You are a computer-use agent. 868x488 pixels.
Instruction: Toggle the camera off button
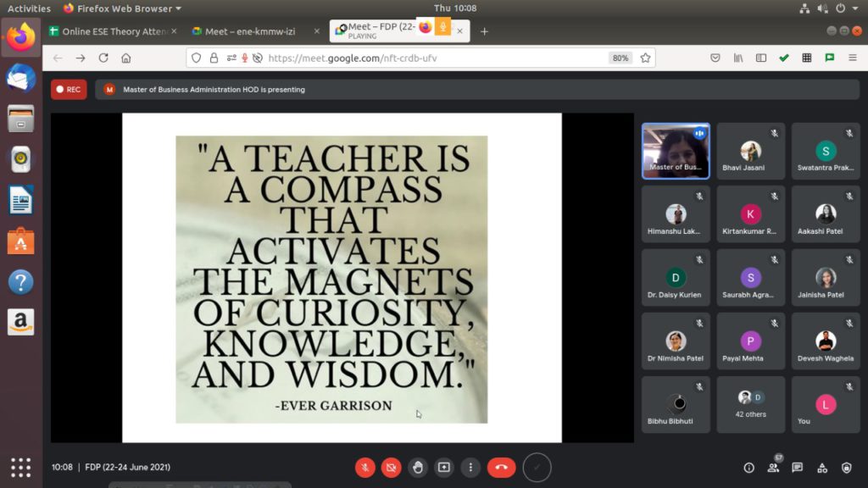click(391, 468)
